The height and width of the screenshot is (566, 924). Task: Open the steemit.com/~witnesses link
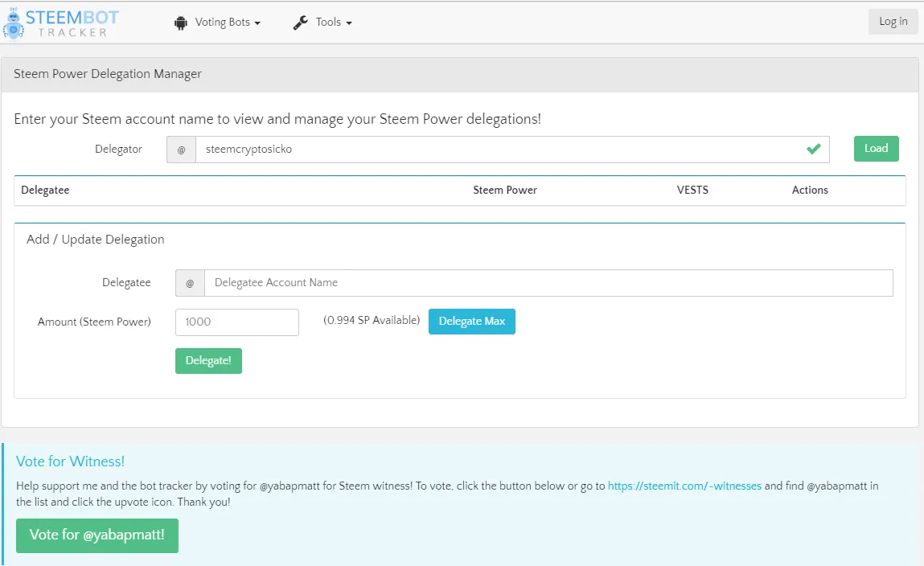coord(684,486)
